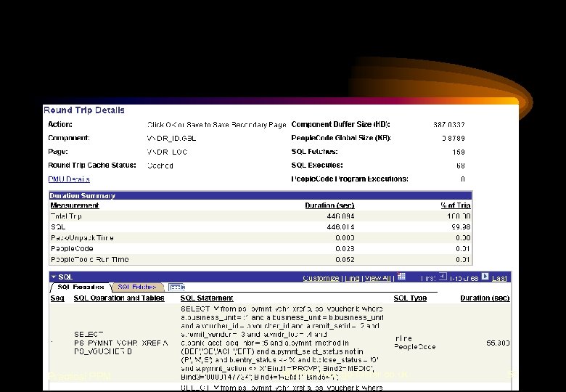Click the SQL Executes count 68
The image size is (566, 392).
pos(461,166)
